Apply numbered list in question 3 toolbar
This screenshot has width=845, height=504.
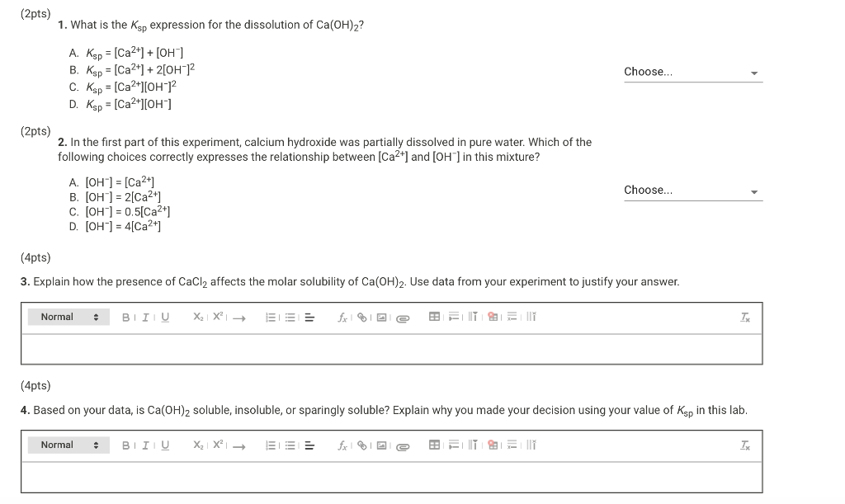(269, 317)
